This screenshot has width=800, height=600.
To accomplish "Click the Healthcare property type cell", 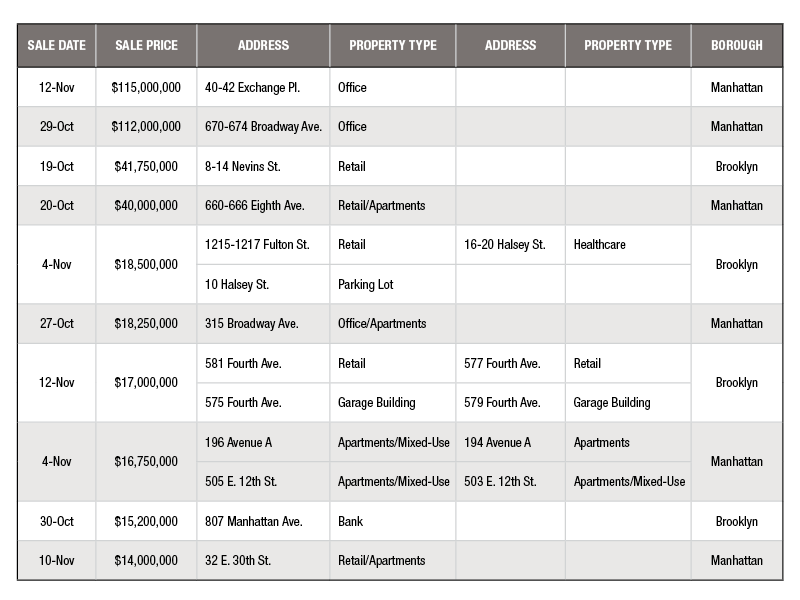I will [x=628, y=245].
